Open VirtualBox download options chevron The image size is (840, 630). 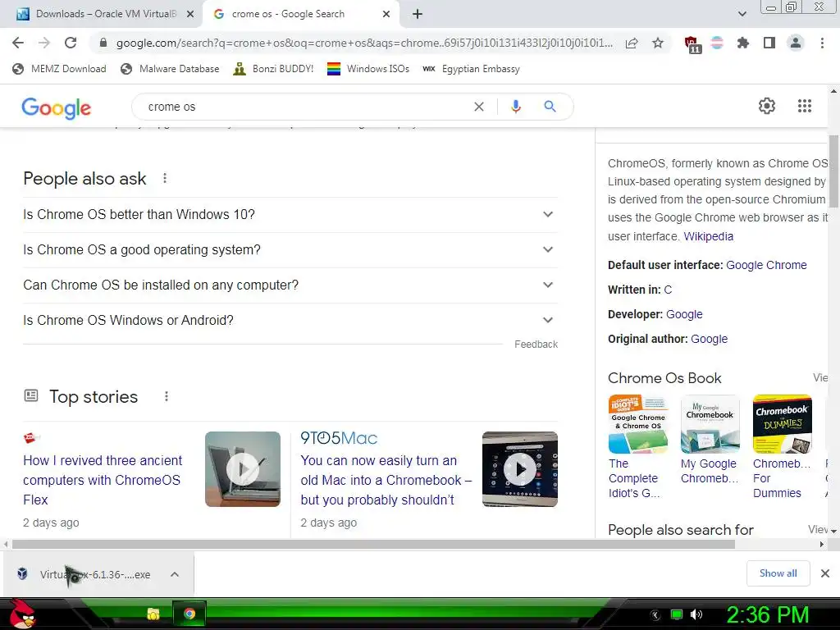point(175,574)
